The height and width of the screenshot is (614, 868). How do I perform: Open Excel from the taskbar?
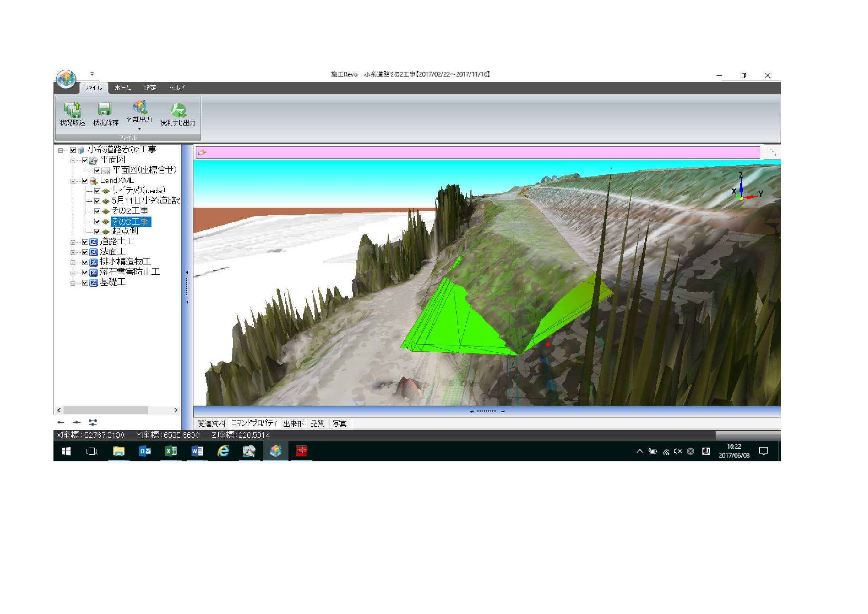171,451
